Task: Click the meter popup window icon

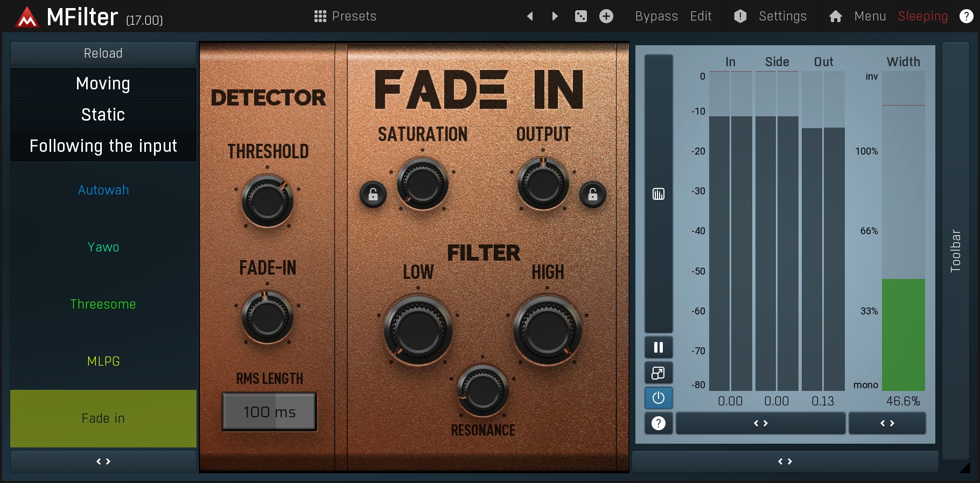Action: (x=659, y=373)
